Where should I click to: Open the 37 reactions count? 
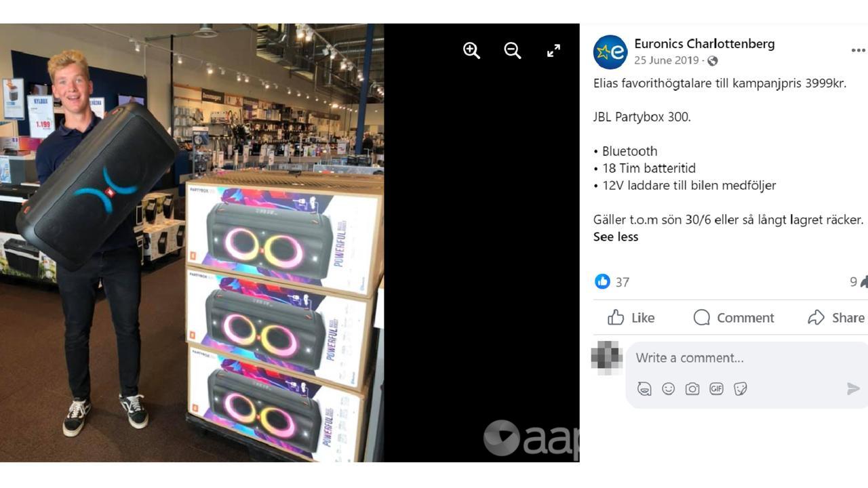pos(623,282)
